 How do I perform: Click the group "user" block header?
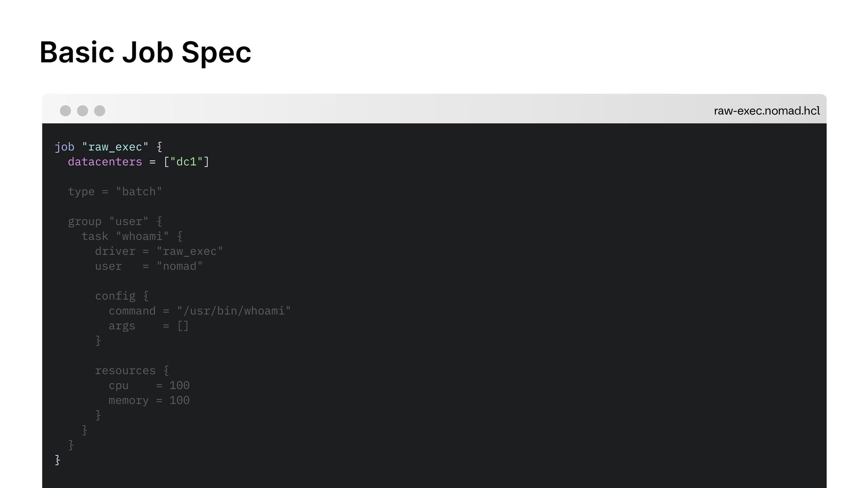click(x=115, y=221)
